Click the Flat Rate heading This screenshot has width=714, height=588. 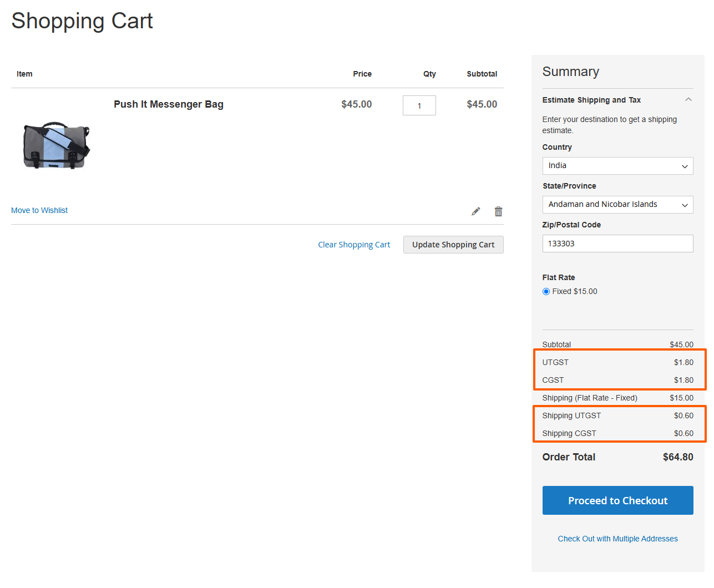[559, 277]
